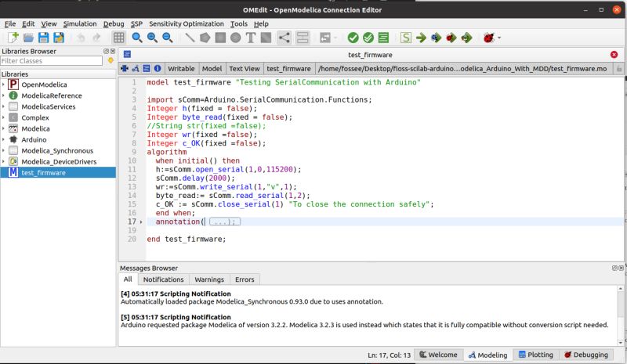Expand the Modelica_DeviceDrivers library node
627x364 pixels.
(3, 161)
